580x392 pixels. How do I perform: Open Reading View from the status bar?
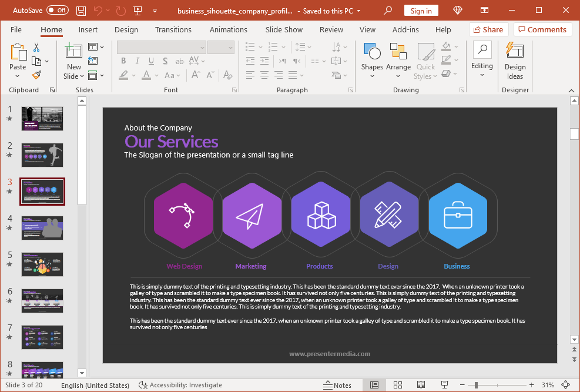tap(421, 385)
